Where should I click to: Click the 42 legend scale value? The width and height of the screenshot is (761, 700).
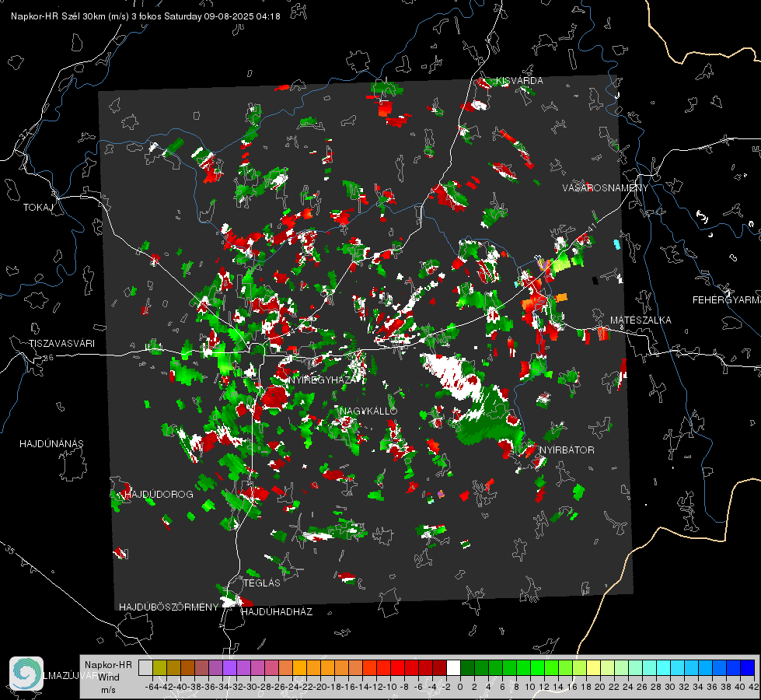[753, 687]
